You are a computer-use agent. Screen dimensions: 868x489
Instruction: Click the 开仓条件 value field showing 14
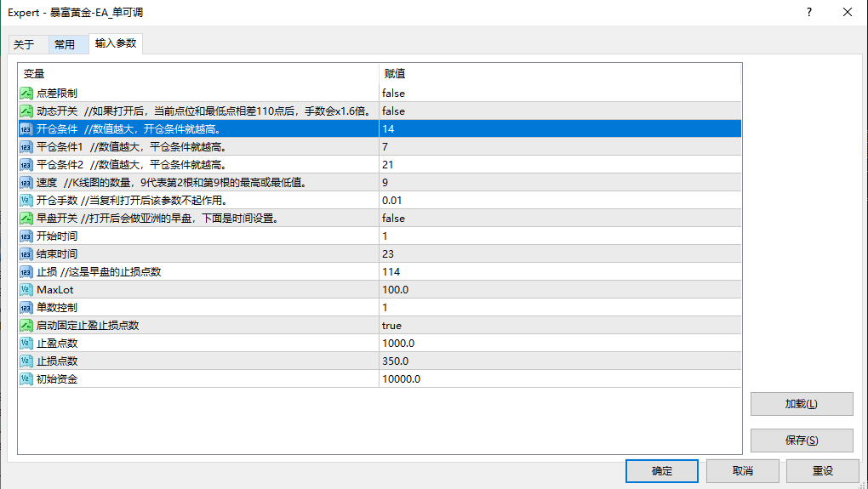pos(388,129)
